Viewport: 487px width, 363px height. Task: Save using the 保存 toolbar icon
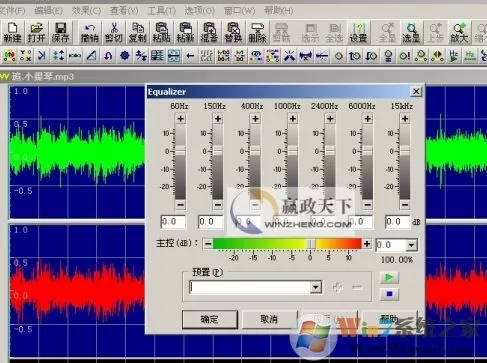(x=60, y=33)
